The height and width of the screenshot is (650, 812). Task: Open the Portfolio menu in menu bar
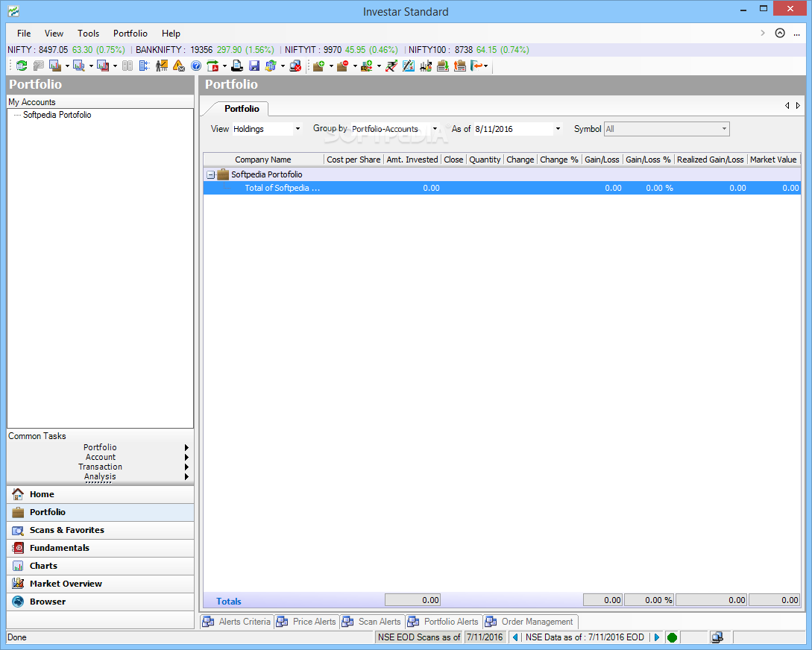coord(130,33)
